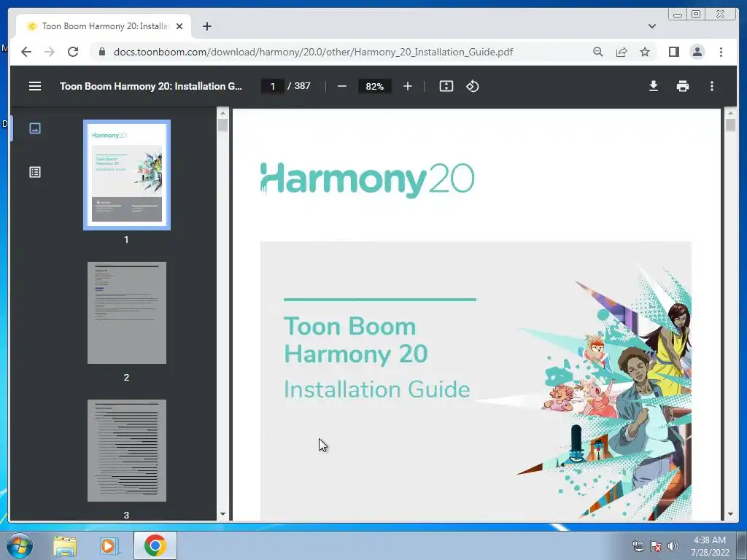This screenshot has height=560, width=747.
Task: Open the zoom magnifier icon in the address bar
Action: [598, 52]
